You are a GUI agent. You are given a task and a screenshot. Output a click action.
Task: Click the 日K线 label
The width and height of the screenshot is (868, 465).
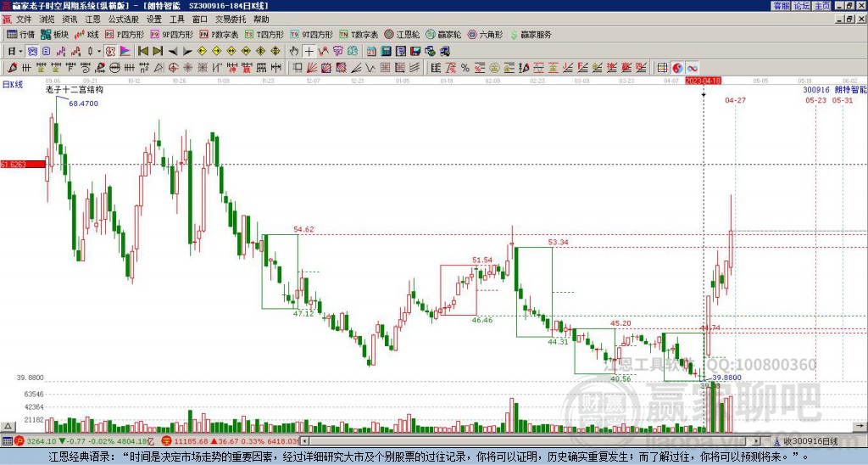click(13, 85)
